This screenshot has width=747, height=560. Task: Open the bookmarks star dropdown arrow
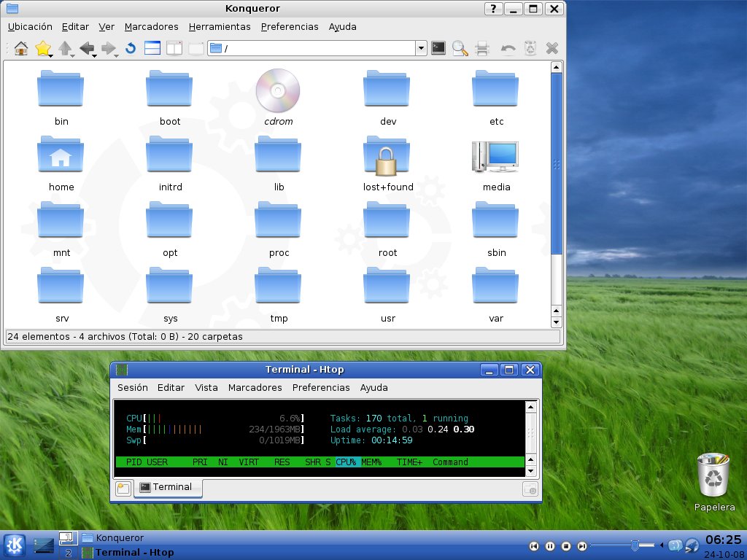(50, 56)
